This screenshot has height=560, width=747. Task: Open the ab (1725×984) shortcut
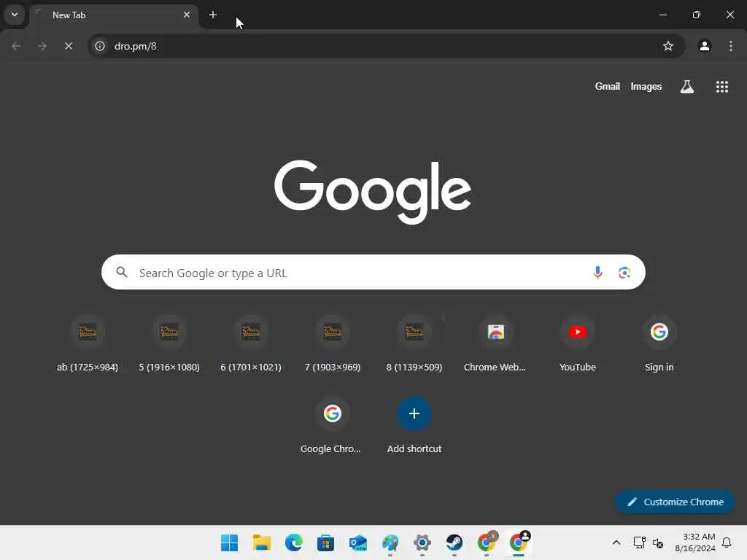coord(88,343)
